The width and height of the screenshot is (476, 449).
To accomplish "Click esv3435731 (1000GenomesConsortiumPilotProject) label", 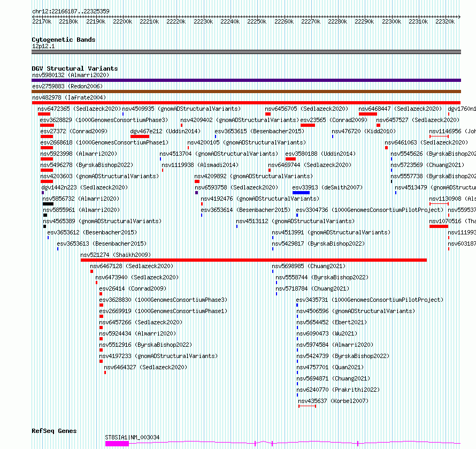I will (370, 300).
